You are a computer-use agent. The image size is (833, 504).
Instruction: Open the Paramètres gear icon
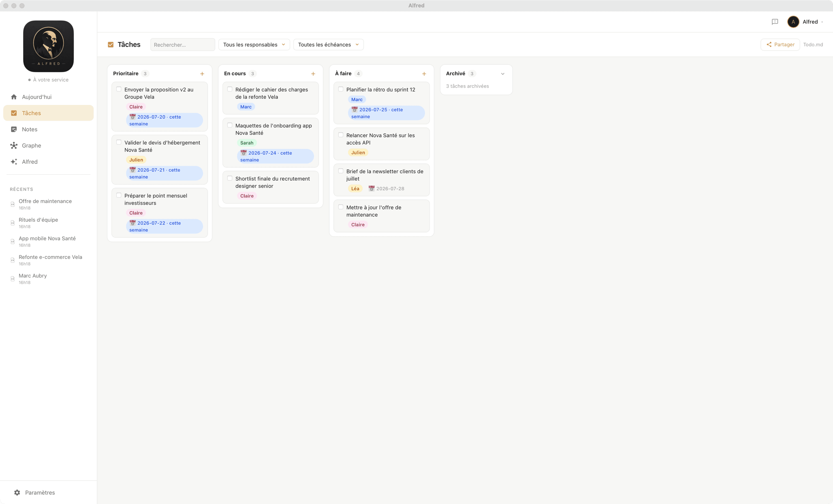coord(17,493)
